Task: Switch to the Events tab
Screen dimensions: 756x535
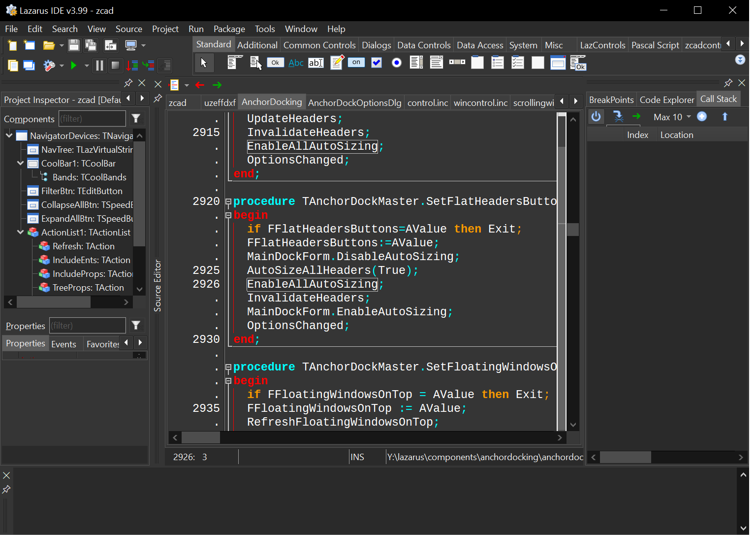Action: pos(64,344)
